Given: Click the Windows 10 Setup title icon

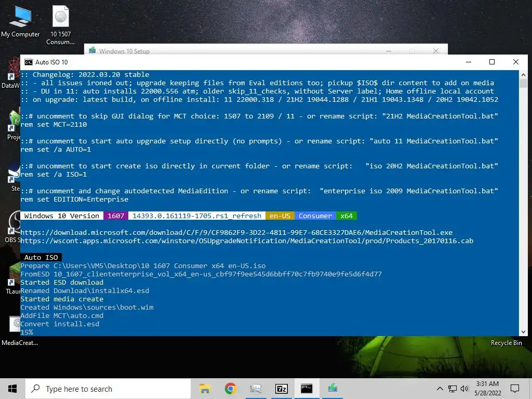Looking at the screenshot, I should pos(92,50).
